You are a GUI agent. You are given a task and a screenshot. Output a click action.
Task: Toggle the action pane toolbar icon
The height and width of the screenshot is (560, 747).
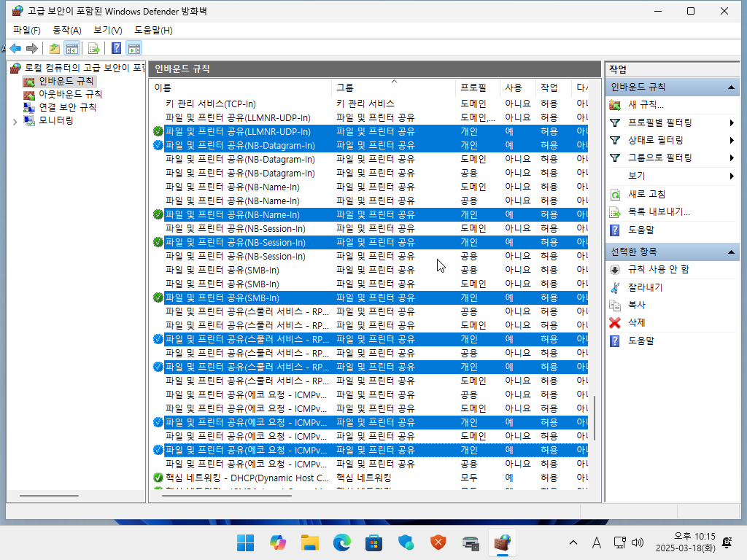pyautogui.click(x=134, y=49)
